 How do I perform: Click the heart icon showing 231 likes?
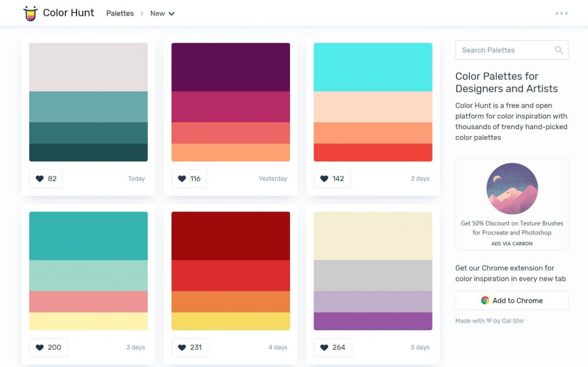click(x=181, y=347)
